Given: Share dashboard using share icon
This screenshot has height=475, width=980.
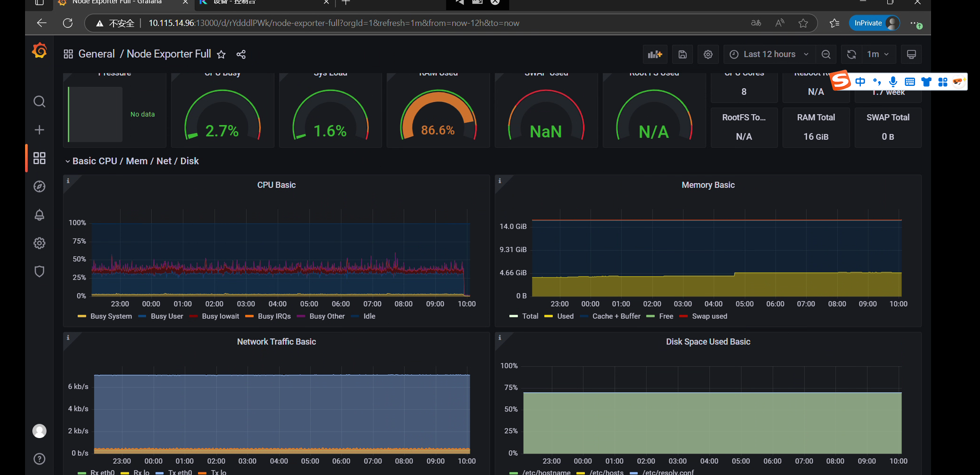Looking at the screenshot, I should pyautogui.click(x=241, y=55).
